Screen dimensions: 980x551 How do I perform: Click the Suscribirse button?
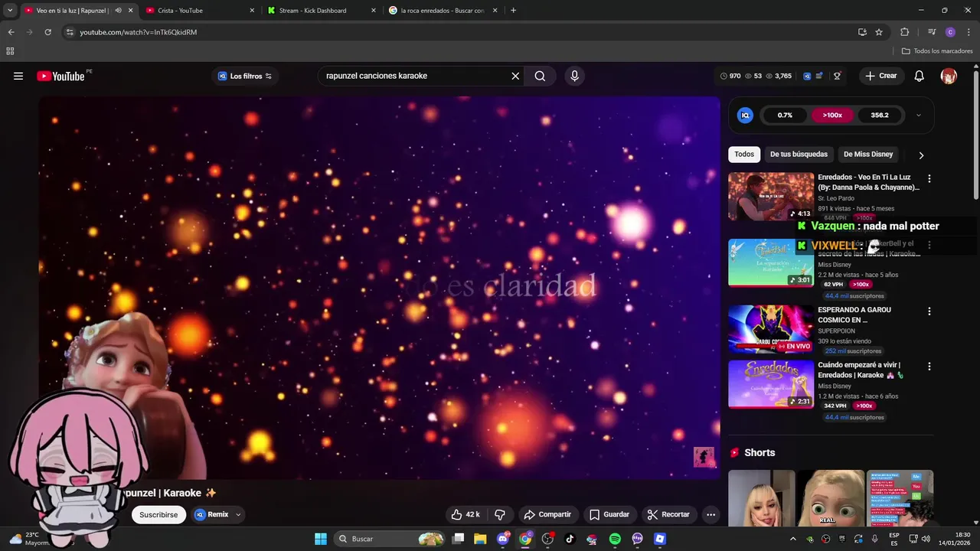click(158, 514)
